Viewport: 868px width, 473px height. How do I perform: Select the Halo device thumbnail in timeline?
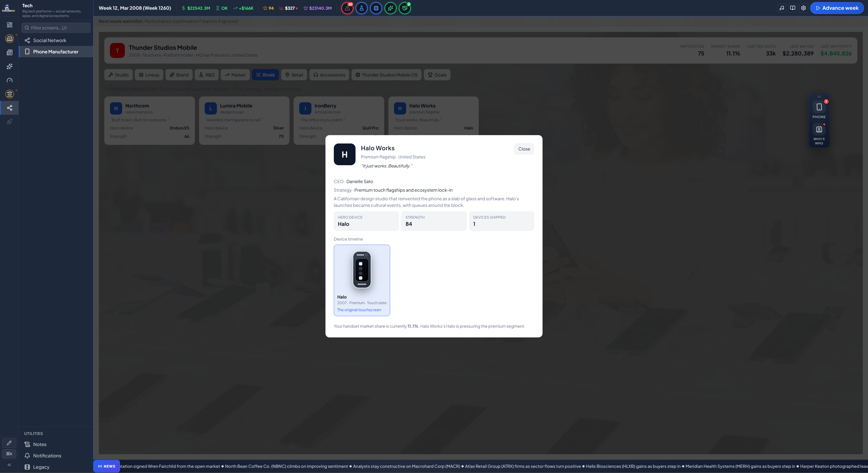pos(362,280)
